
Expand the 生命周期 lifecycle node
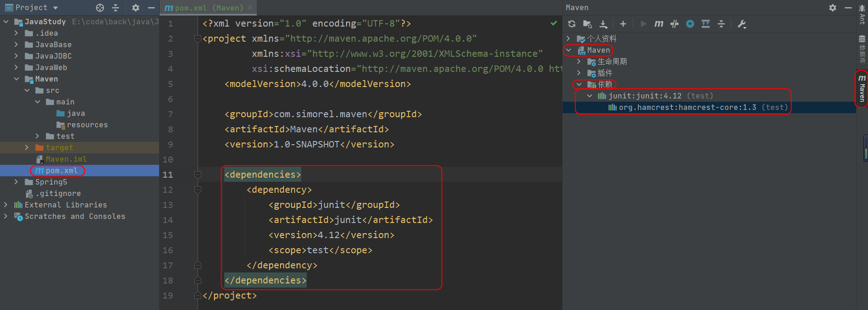point(579,61)
